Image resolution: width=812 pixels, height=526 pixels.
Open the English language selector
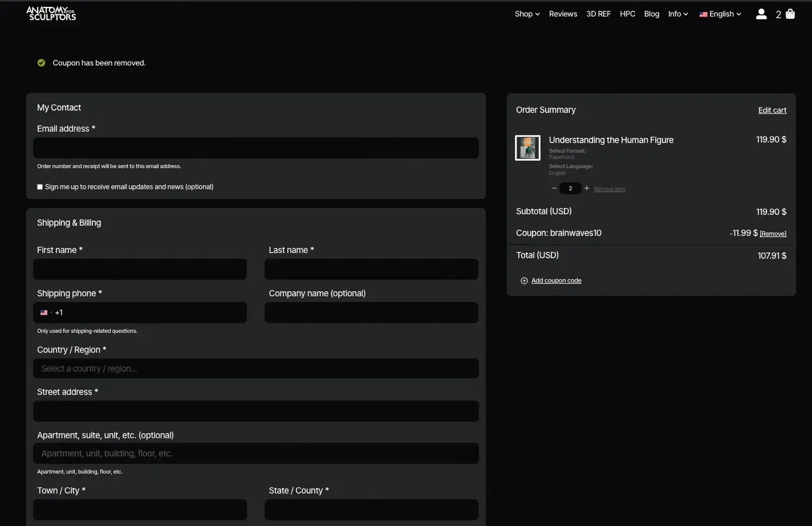point(720,14)
